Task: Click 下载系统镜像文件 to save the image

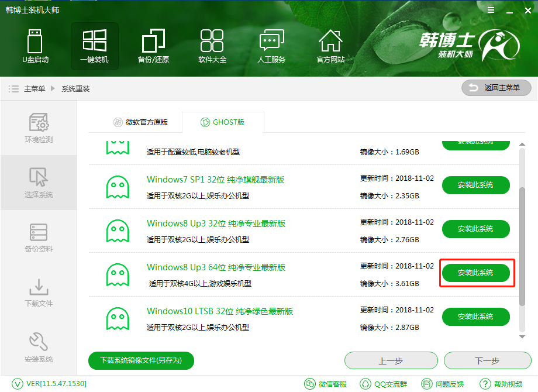Action: tap(140, 360)
